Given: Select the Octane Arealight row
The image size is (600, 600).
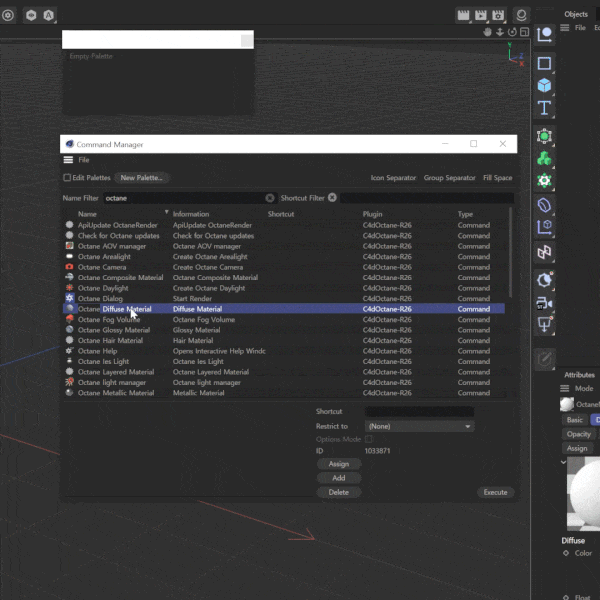Looking at the screenshot, I should 284,256.
